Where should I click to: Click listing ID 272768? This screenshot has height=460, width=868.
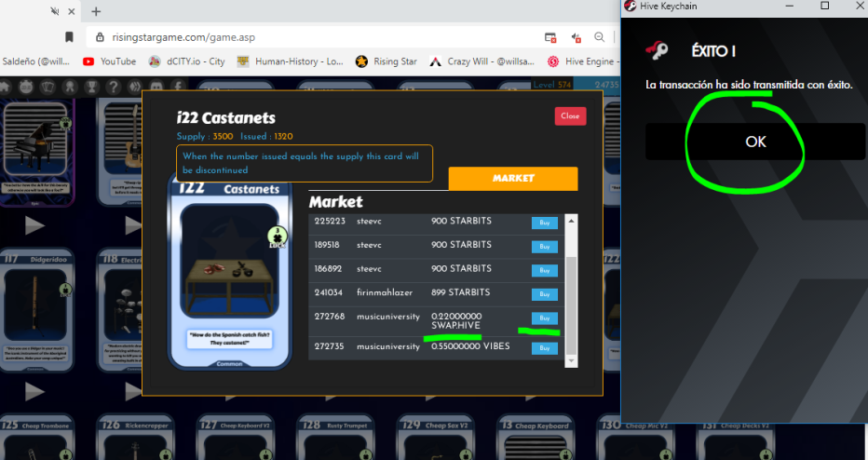(x=330, y=317)
